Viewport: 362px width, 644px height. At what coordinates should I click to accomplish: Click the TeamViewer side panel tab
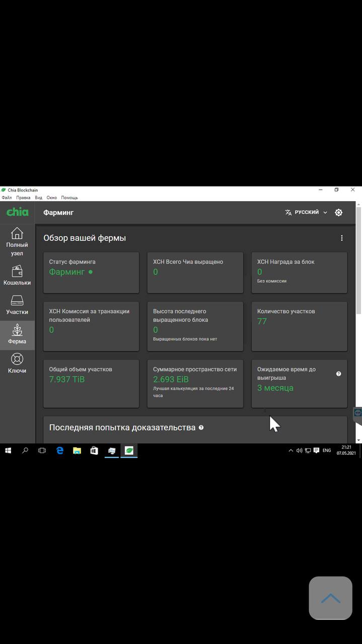358,412
